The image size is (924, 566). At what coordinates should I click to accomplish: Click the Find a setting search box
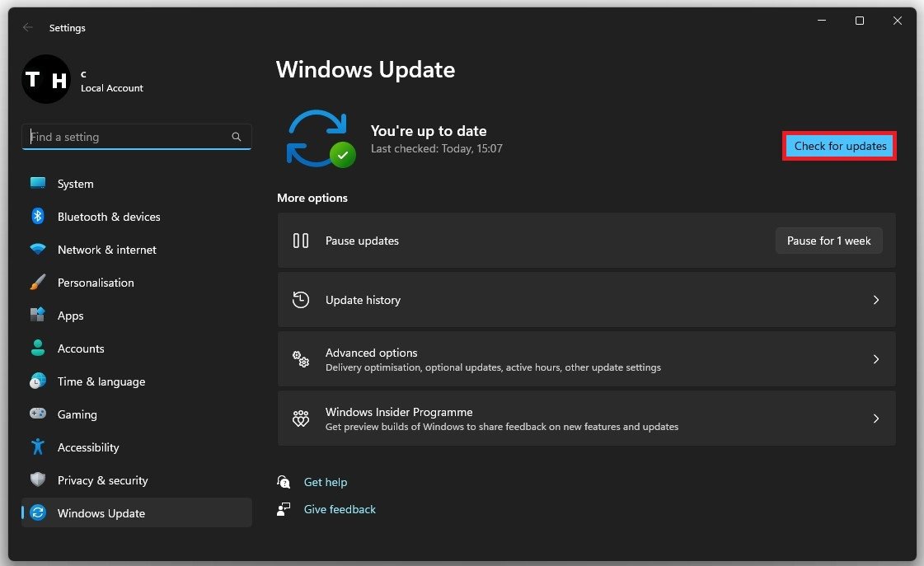coord(137,137)
